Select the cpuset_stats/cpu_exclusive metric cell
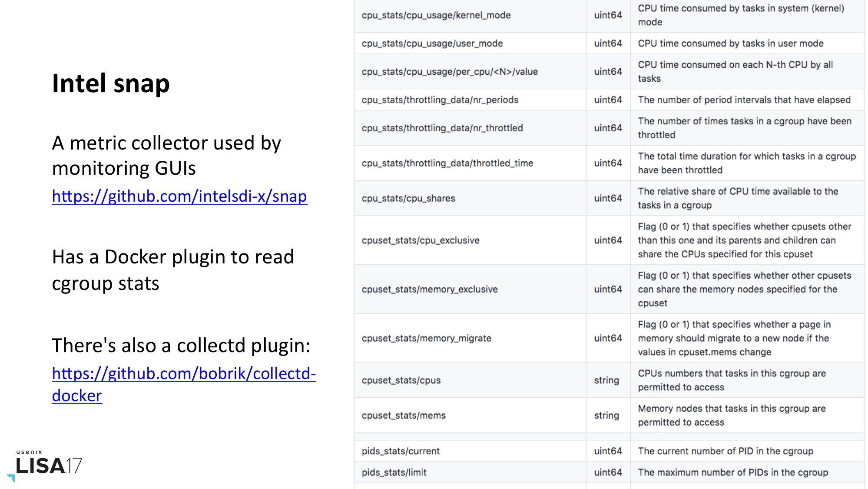This screenshot has height=489, width=868. pyautogui.click(x=420, y=240)
